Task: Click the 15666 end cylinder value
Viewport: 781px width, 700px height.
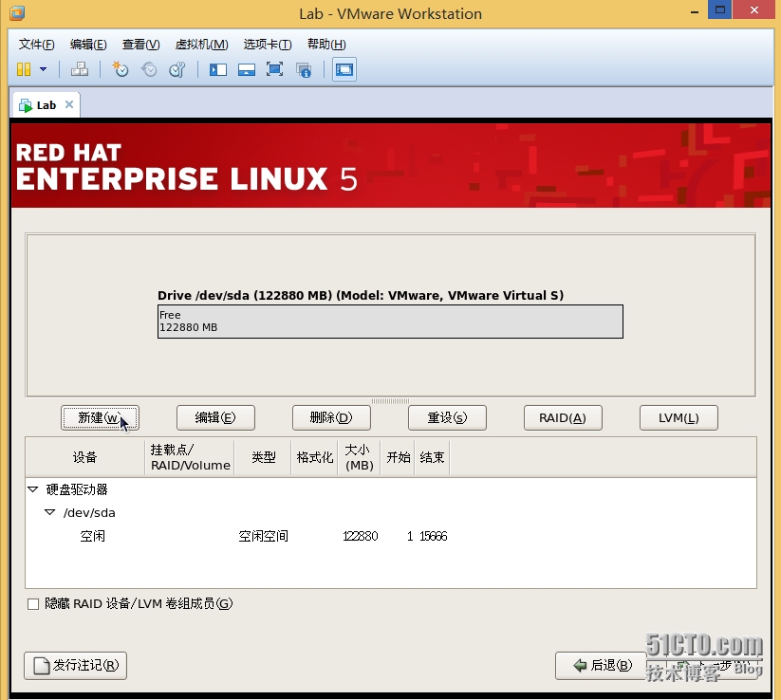Action: click(434, 536)
